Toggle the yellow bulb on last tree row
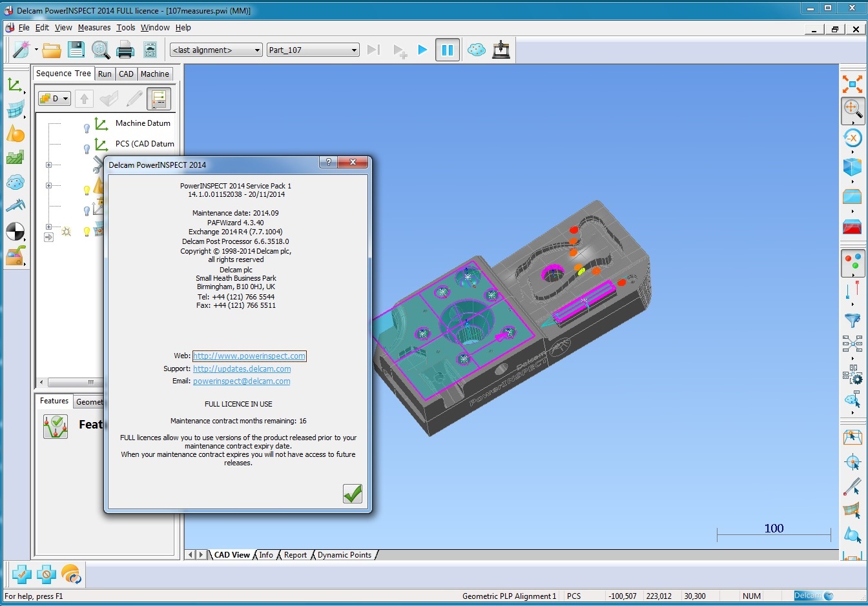868x606 pixels. point(87,231)
